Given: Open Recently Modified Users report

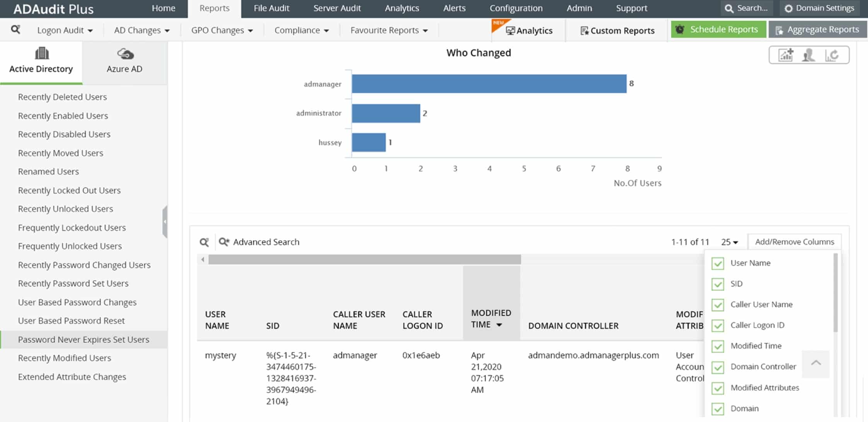Looking at the screenshot, I should 65,358.
